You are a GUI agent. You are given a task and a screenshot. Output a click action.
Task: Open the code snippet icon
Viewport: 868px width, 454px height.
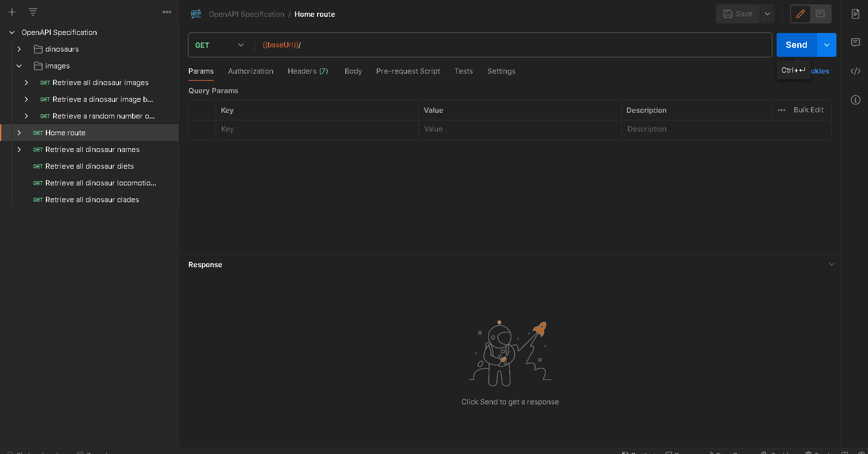(856, 71)
